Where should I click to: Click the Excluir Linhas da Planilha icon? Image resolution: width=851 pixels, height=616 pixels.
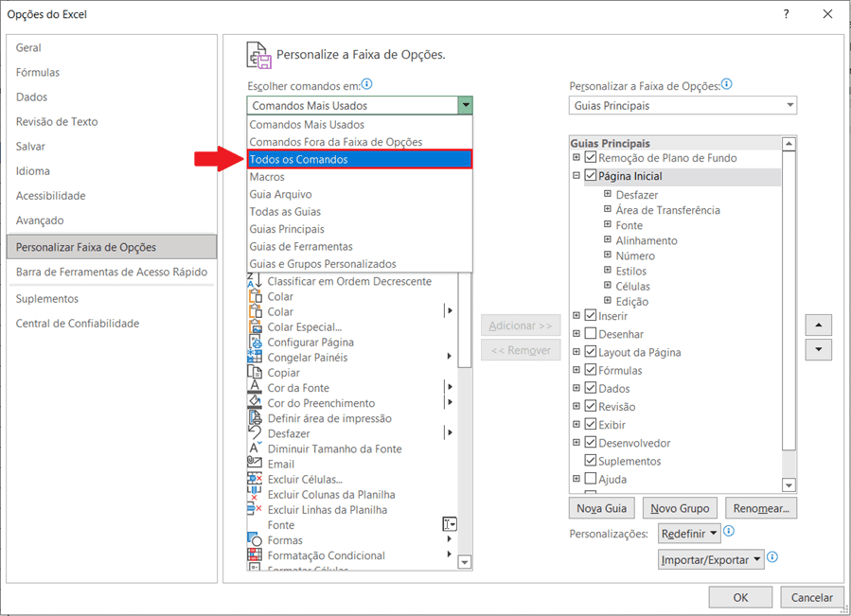(255, 509)
